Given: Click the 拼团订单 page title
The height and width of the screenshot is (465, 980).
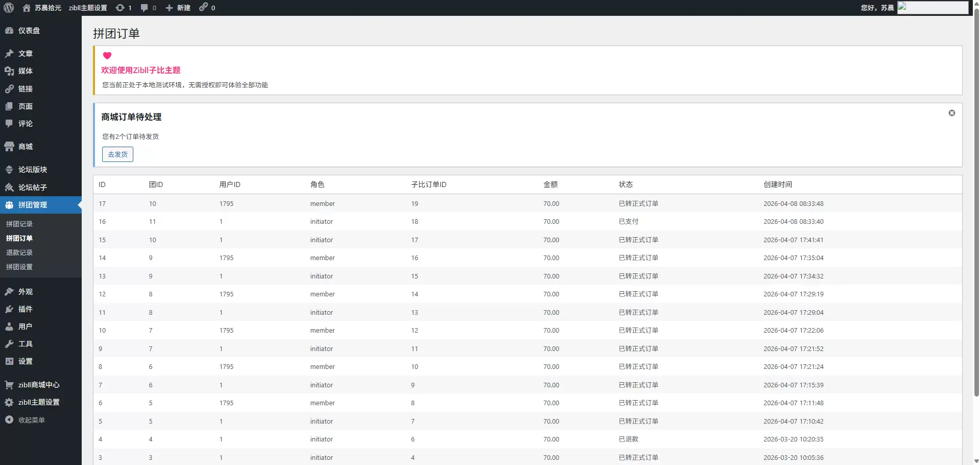Looking at the screenshot, I should tap(116, 34).
